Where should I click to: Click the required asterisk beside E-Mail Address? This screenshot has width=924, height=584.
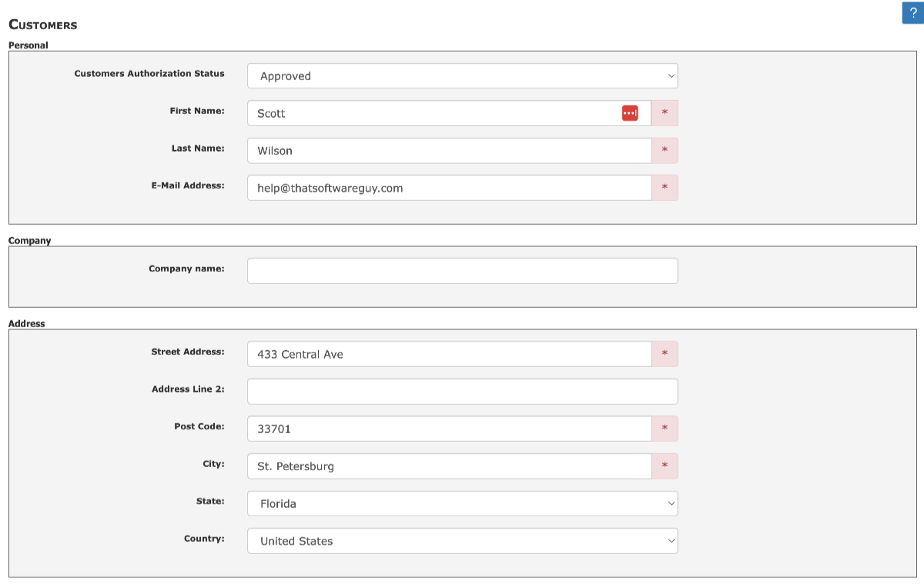[665, 188]
